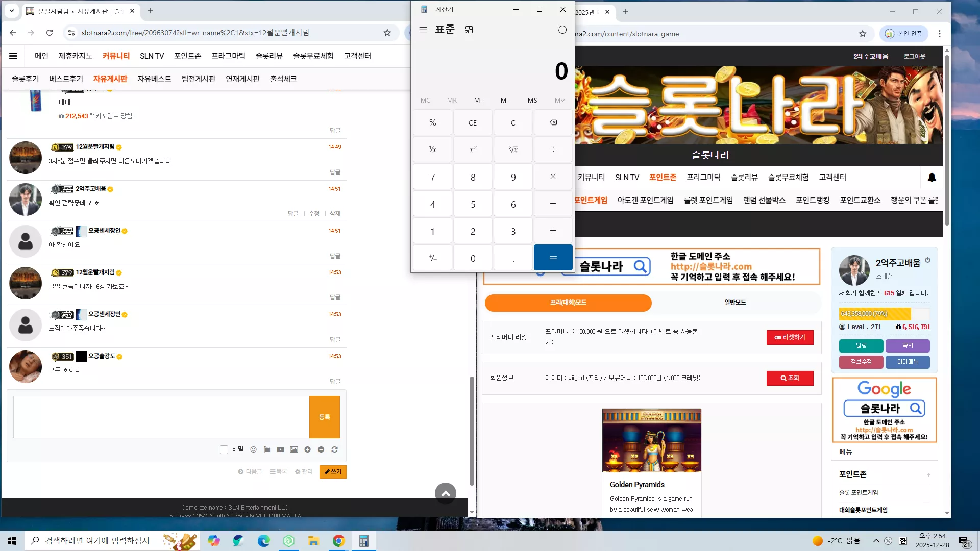Reload the left Chrome page
This screenshot has width=980, height=551.
pyautogui.click(x=50, y=33)
